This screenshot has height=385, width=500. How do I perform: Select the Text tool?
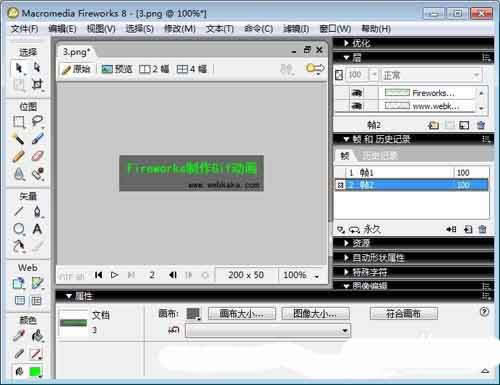click(x=37, y=229)
